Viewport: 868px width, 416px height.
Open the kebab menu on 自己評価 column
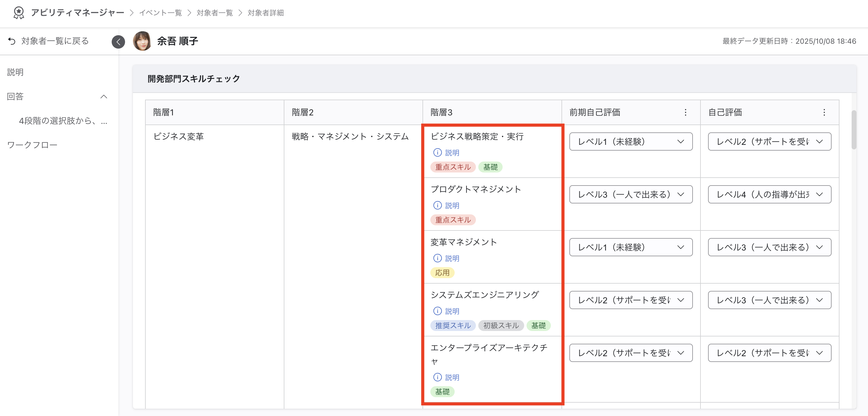(x=824, y=113)
